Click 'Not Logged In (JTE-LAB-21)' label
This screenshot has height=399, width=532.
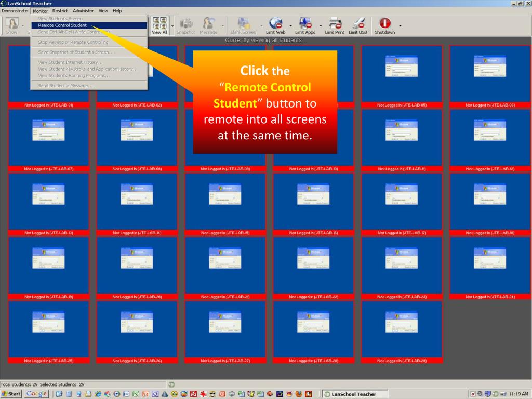point(225,297)
